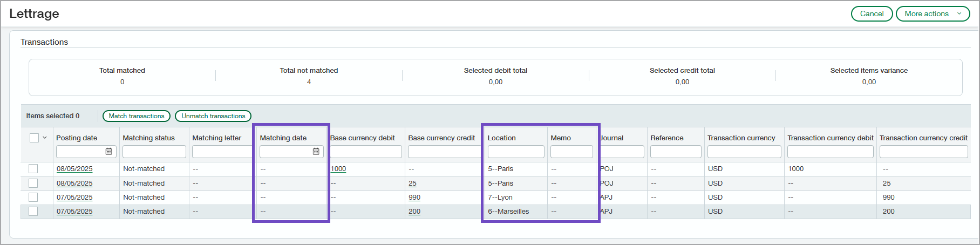The width and height of the screenshot is (980, 245).
Task: Expand the select-all checkbox dropdown arrow
Action: [45, 138]
